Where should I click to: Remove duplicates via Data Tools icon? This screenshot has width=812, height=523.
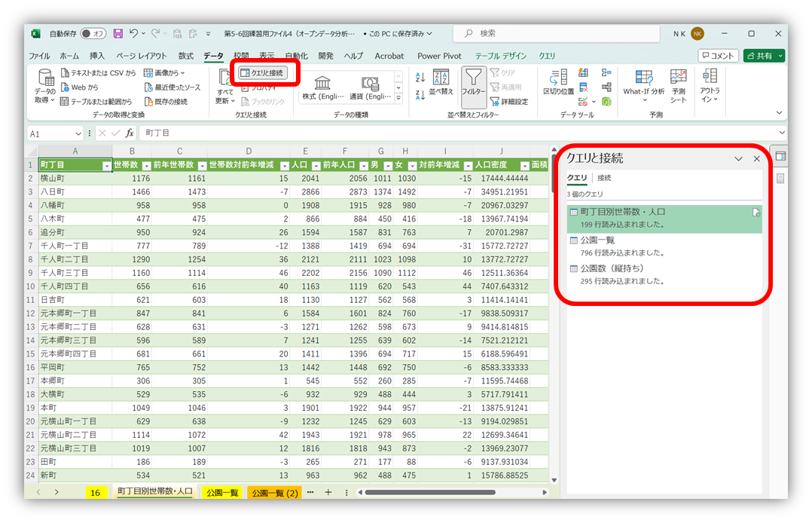583,87
